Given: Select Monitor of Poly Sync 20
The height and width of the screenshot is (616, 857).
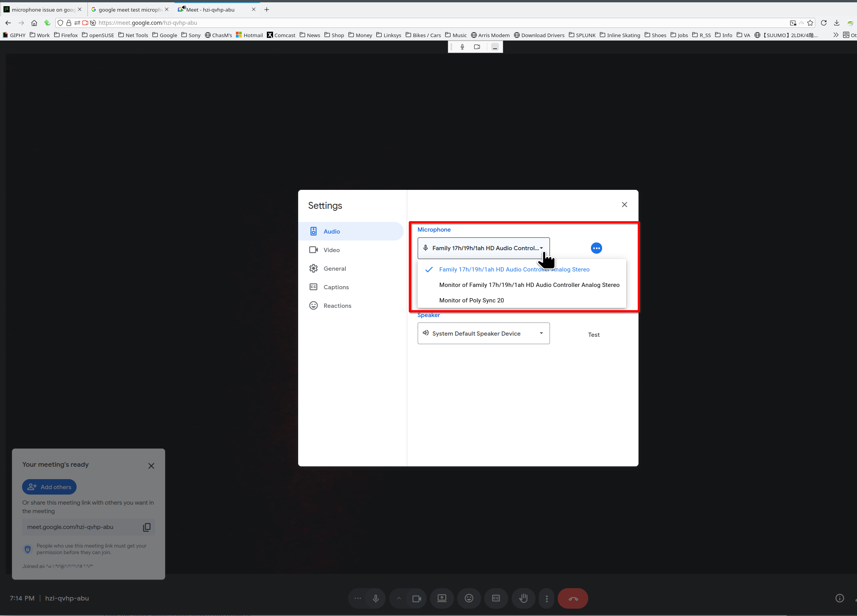Looking at the screenshot, I should [x=471, y=300].
